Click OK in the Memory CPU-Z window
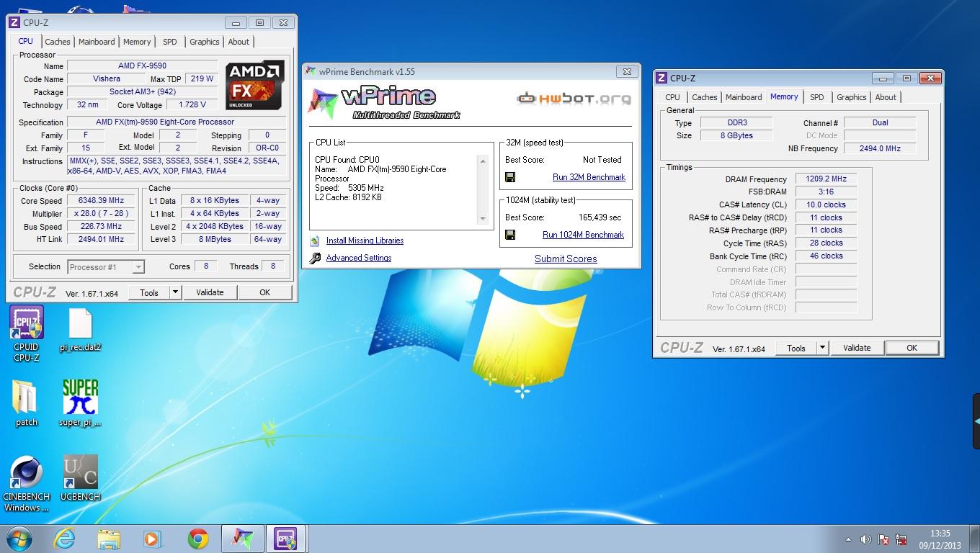This screenshot has height=553, width=980. point(912,348)
